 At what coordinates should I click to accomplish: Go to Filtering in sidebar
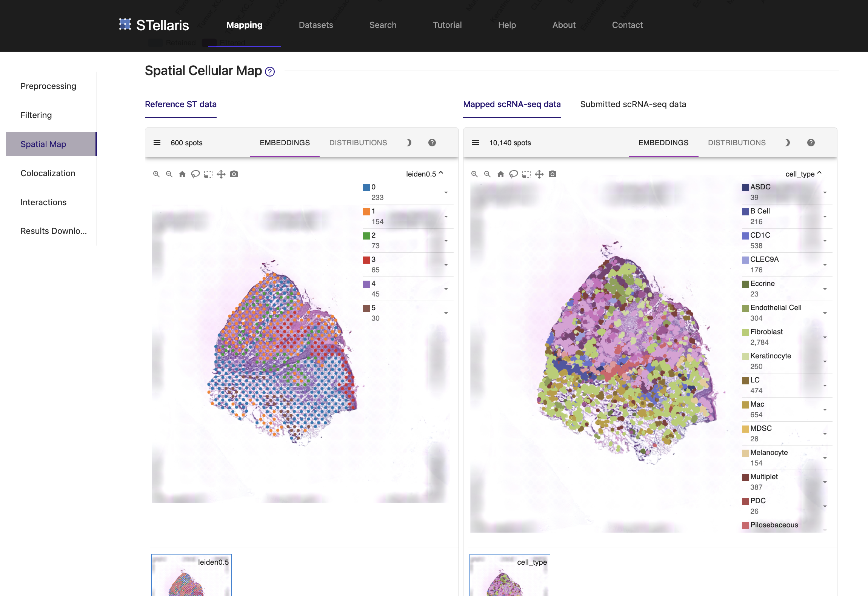(36, 115)
